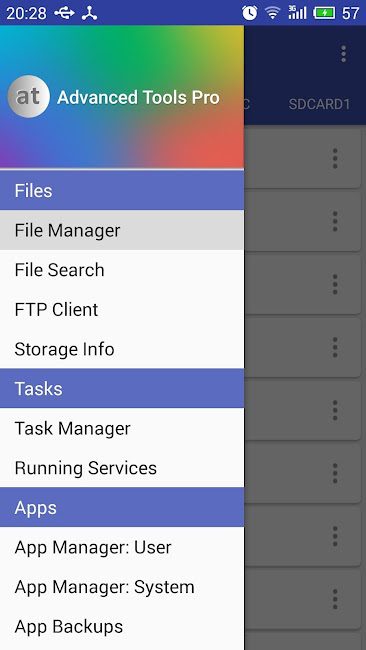Viewport: 366px width, 650px height.
Task: Open the top-bar overflow menu icon
Action: point(343,54)
